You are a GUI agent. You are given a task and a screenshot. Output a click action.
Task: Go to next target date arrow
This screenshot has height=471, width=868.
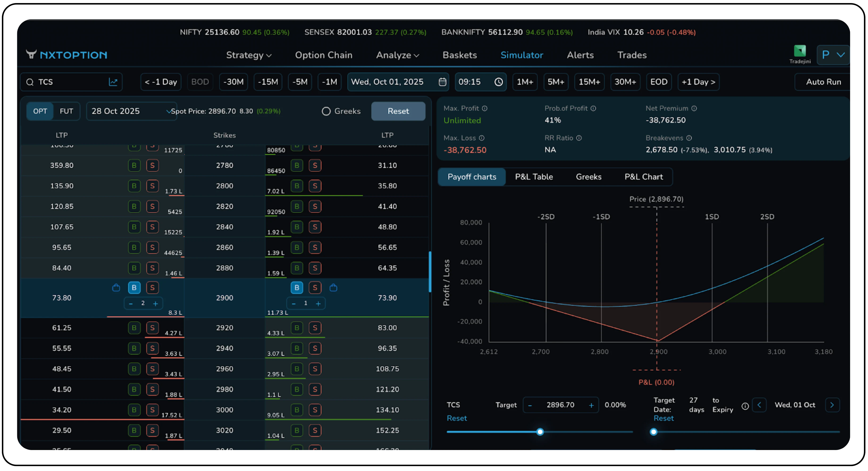click(832, 405)
